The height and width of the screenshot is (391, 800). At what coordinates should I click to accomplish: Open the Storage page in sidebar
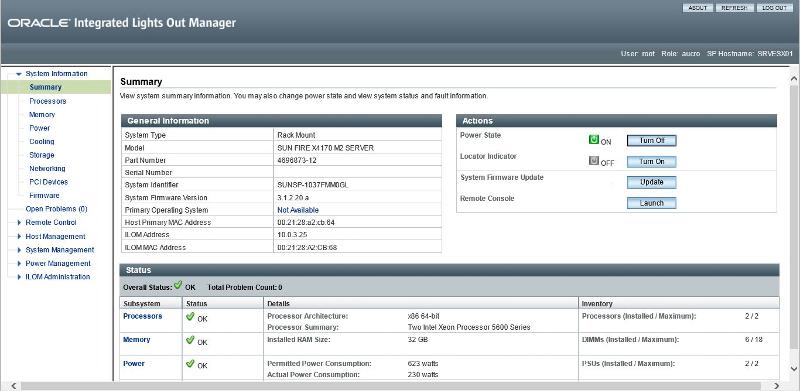(x=42, y=155)
